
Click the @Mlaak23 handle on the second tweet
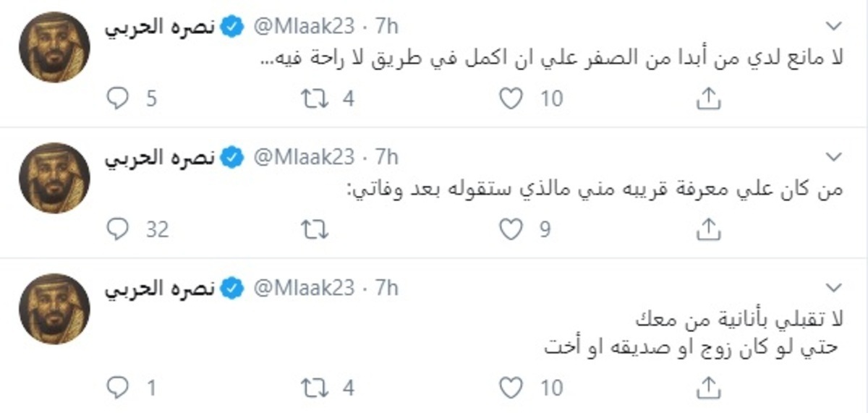pos(304,157)
